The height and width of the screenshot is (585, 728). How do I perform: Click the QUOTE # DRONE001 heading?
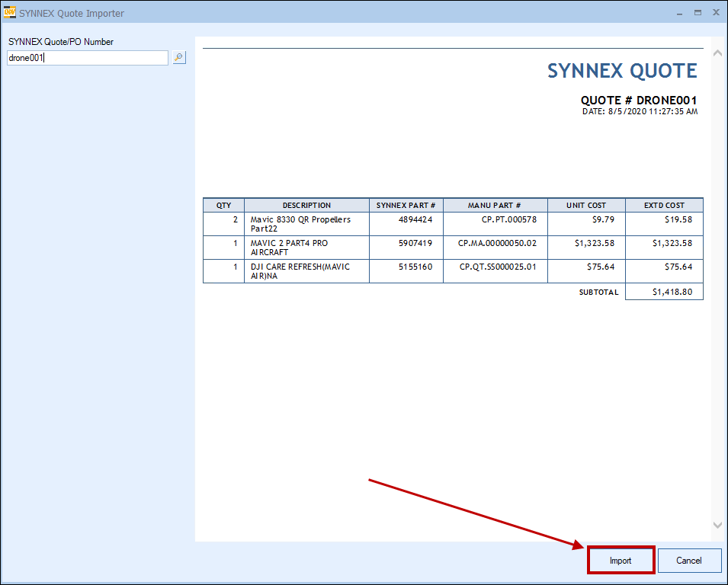(639, 101)
